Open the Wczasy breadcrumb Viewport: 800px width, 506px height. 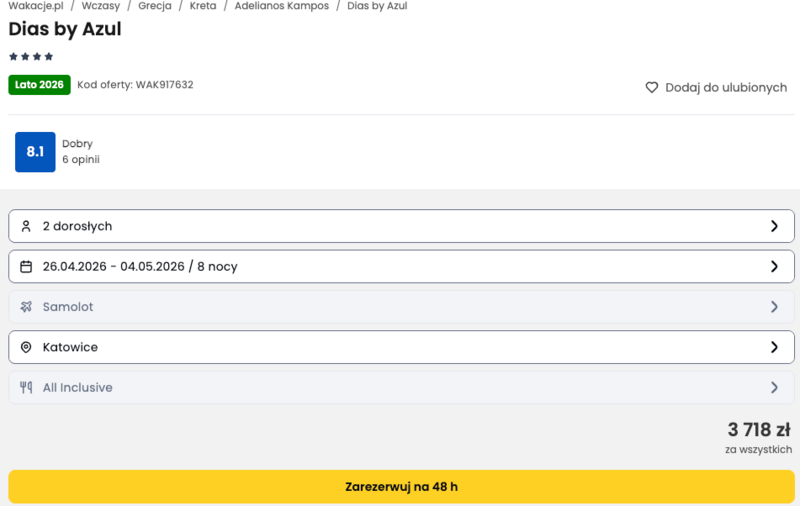click(101, 6)
